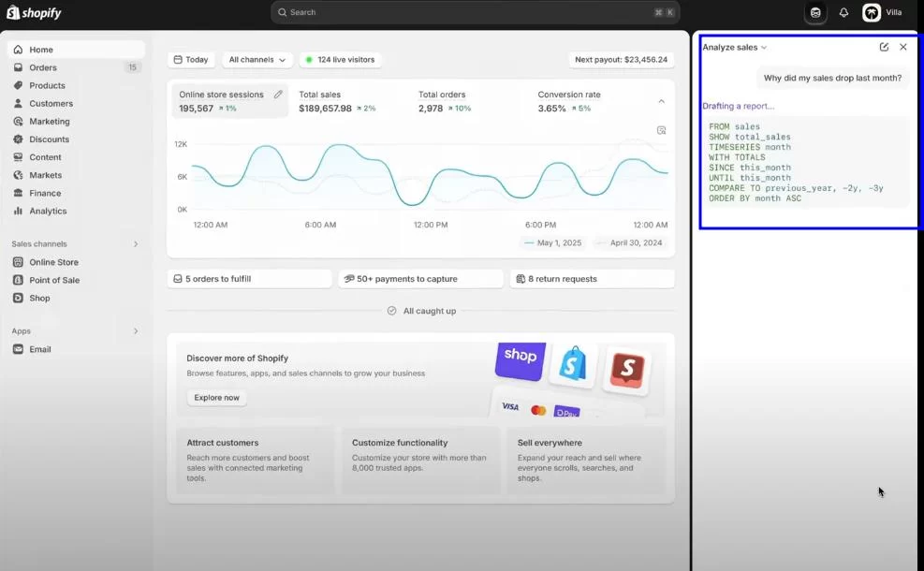Viewport: 924px width, 571px height.
Task: Collapse the metrics card chevron
Action: 661,101
